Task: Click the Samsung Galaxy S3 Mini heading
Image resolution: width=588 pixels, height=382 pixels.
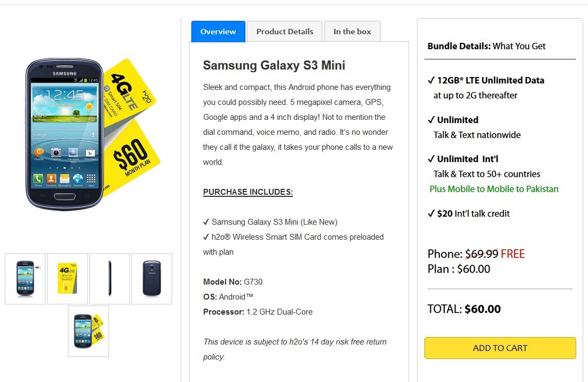Action: point(274,65)
